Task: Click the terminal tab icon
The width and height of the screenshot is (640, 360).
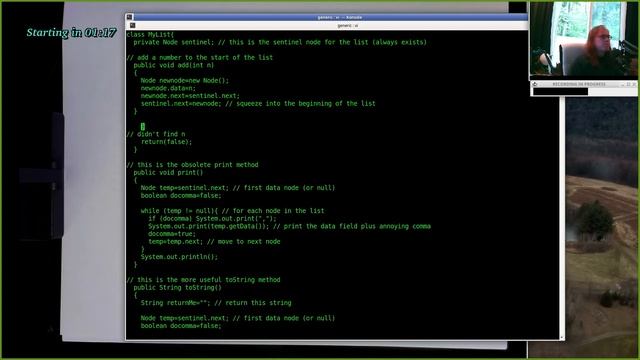Action: click(x=132, y=25)
